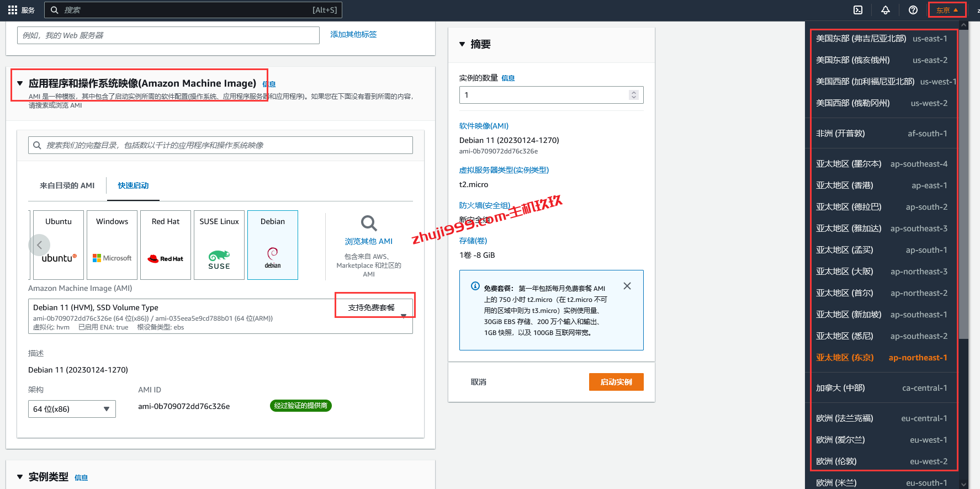Click the previous arrow in AMI carousel
Viewport: 980px width, 489px height.
coord(39,244)
